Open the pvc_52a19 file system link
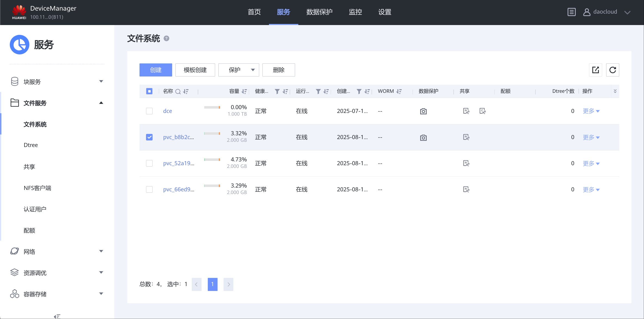 click(178, 163)
